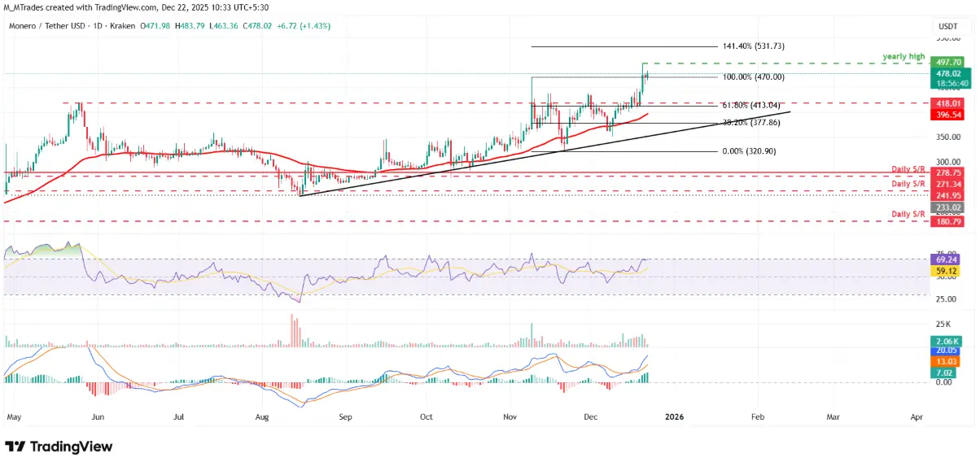The height and width of the screenshot is (462, 980).
Task: Select the yearly high text annotation
Action: coord(903,56)
